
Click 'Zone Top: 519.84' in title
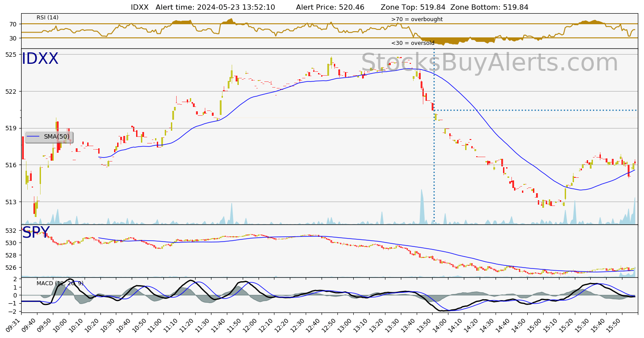[413, 7]
